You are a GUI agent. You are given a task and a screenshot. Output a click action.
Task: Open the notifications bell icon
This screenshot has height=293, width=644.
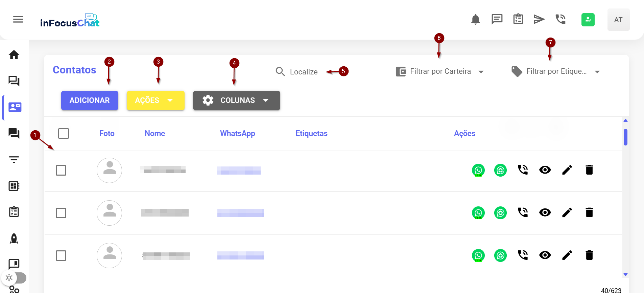(x=475, y=20)
